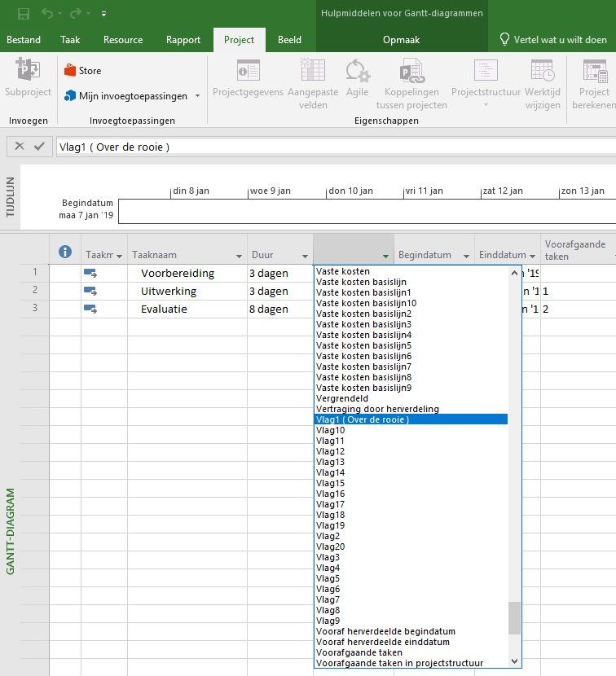The image size is (616, 676).
Task: Select Vooraf herverdeelde begindatum
Action: click(x=385, y=631)
